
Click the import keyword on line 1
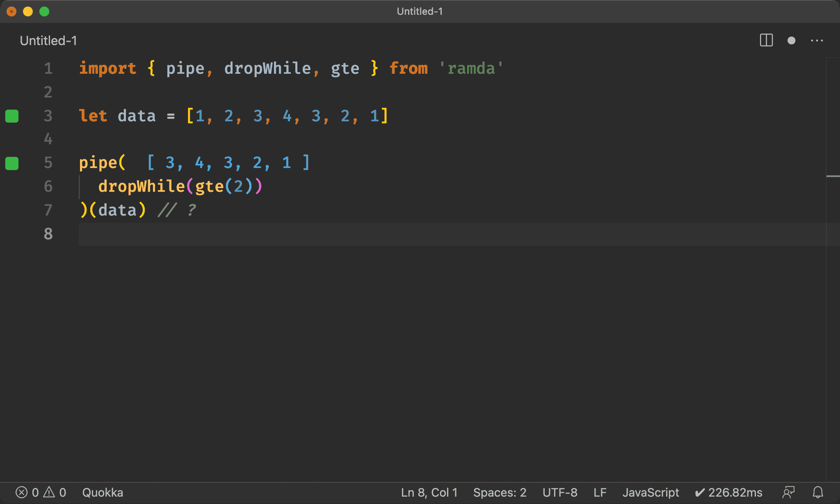point(107,68)
